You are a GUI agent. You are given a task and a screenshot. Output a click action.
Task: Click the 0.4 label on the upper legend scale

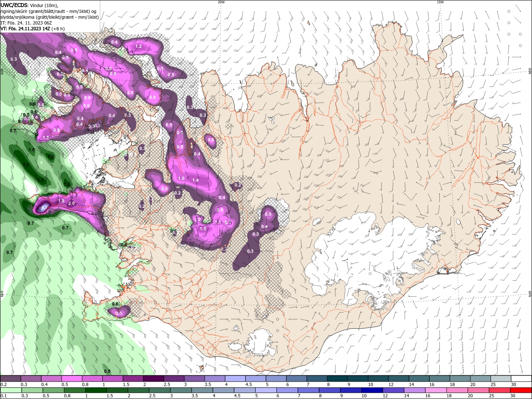point(44,384)
